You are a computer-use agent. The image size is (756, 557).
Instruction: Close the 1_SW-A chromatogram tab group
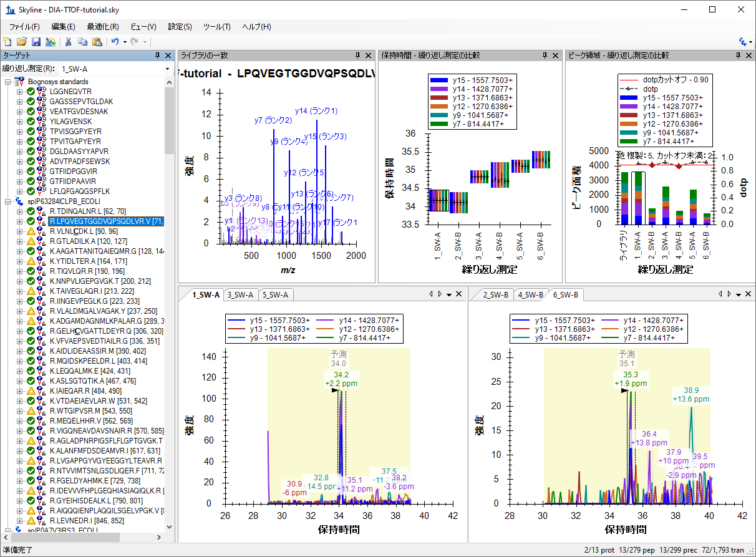459,294
